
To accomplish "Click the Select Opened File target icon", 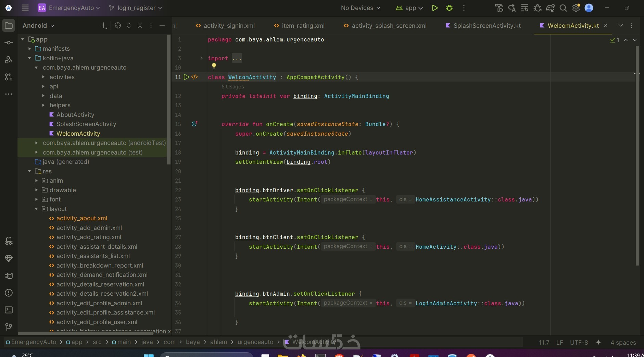I will click(117, 25).
